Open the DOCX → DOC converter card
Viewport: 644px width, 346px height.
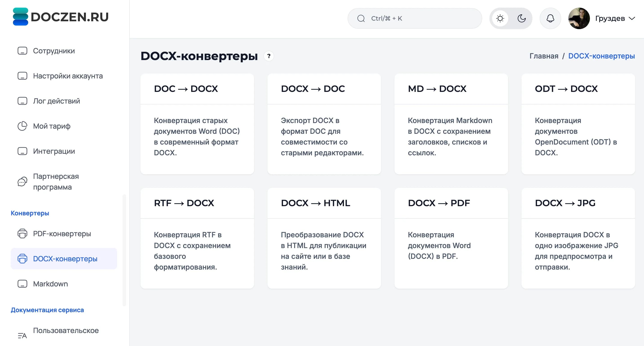[324, 124]
